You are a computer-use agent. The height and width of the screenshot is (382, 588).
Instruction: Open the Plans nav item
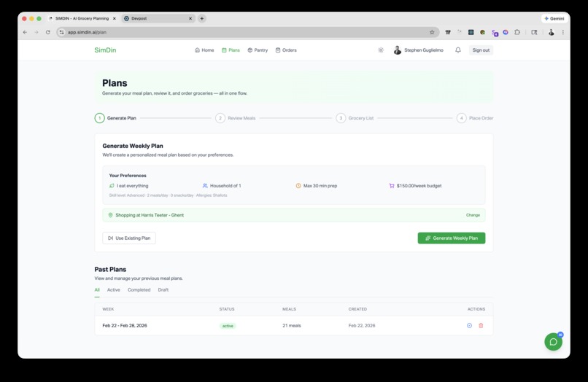pos(231,50)
